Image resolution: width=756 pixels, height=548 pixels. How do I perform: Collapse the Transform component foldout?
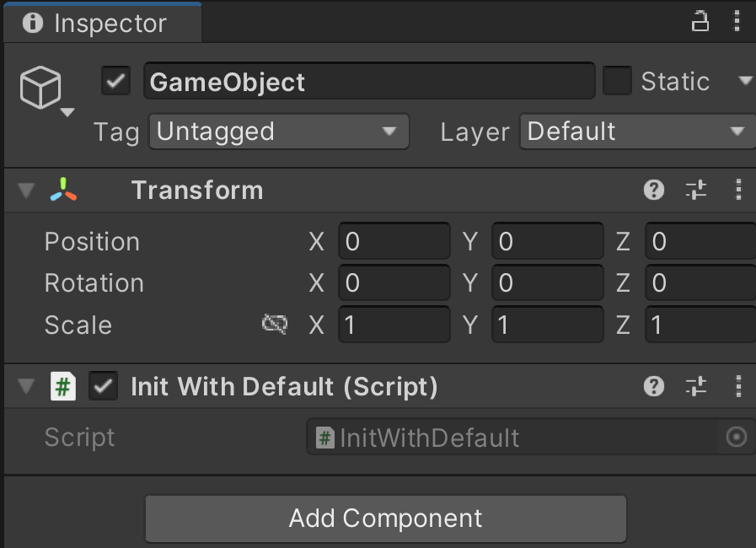point(26,190)
